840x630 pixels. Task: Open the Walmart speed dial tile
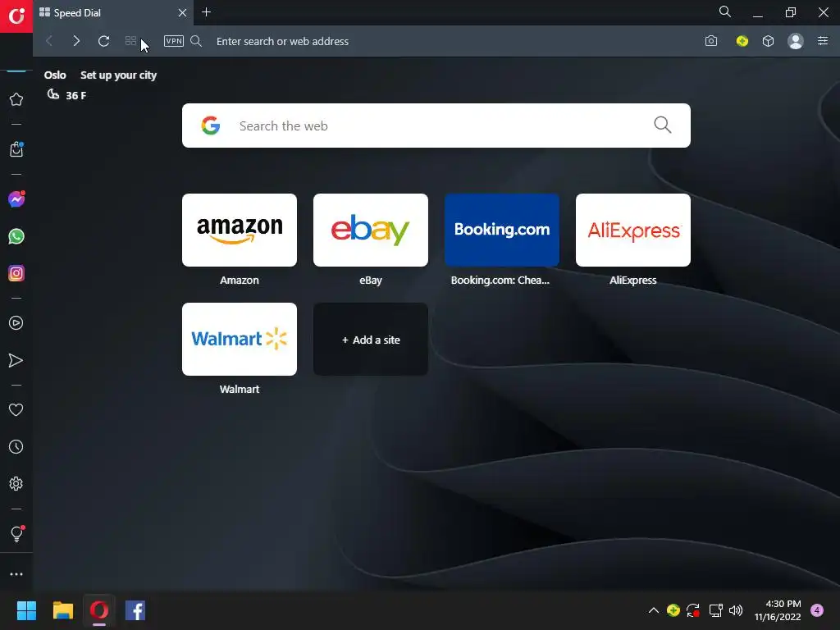point(240,339)
